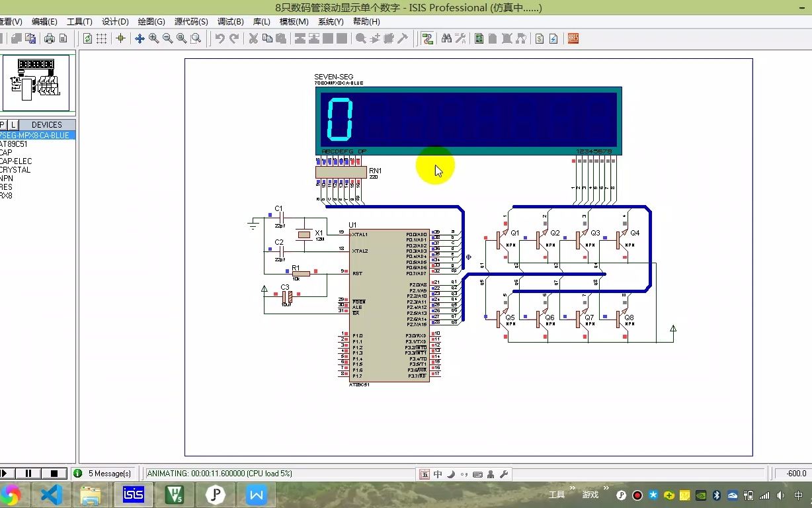Screen dimensions: 812x508
Task: Click the zoom in magnifier icon
Action: click(x=154, y=38)
